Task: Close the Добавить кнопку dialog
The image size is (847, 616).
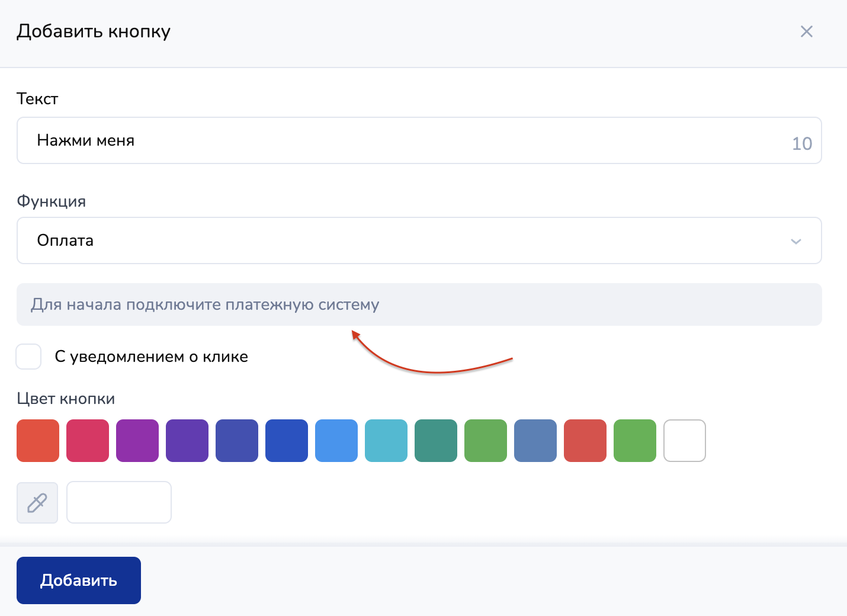Action: click(806, 31)
